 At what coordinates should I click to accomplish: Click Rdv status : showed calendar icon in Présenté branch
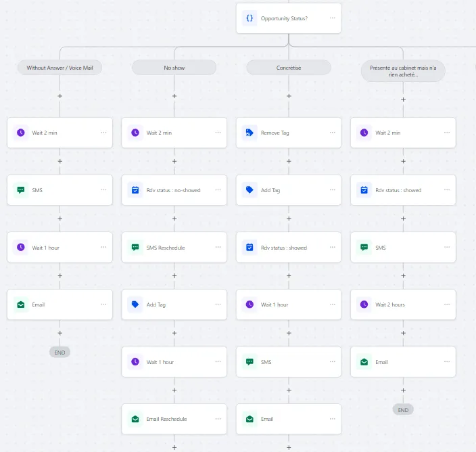click(x=364, y=190)
